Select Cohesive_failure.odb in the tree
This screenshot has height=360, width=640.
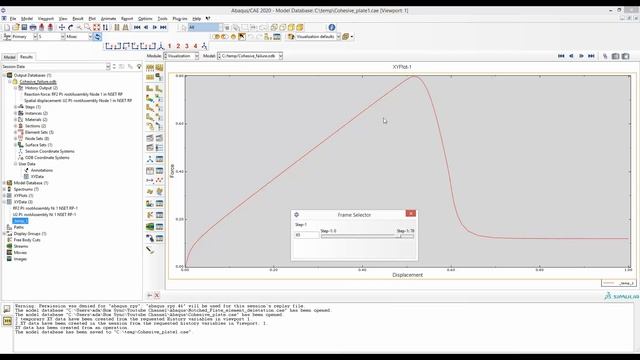pyautogui.click(x=38, y=82)
